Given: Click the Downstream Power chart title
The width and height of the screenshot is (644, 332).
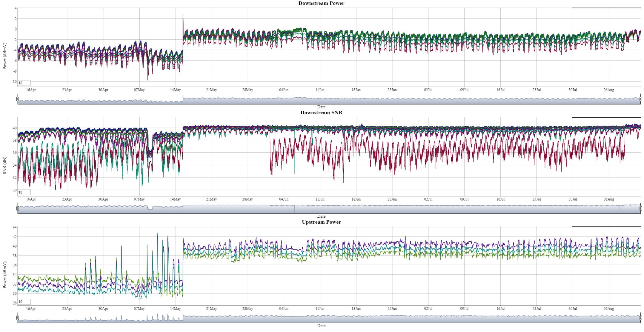Looking at the screenshot, I should 321,3.
